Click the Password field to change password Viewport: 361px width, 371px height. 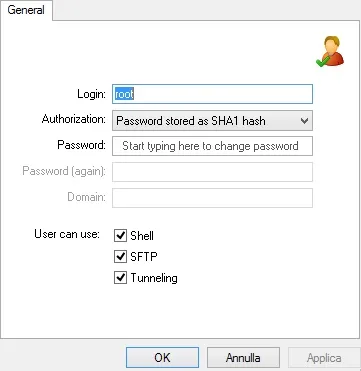click(x=212, y=146)
